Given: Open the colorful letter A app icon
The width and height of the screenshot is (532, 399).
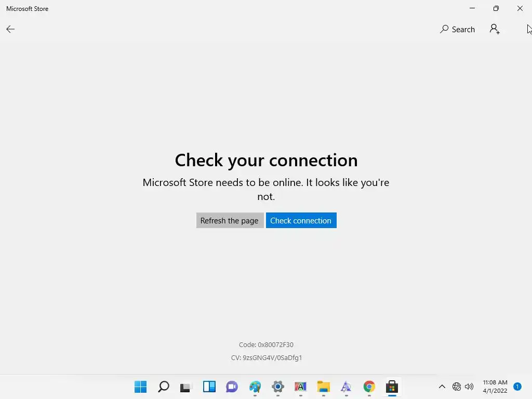Looking at the screenshot, I should pos(301,387).
